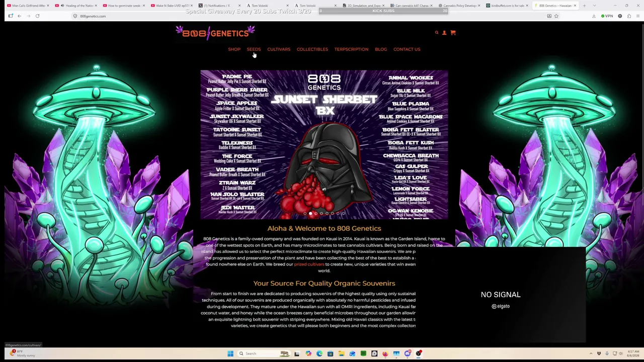The width and height of the screenshot is (644, 362).
Task: Click the browser forward arrow
Action: [x=28, y=16]
